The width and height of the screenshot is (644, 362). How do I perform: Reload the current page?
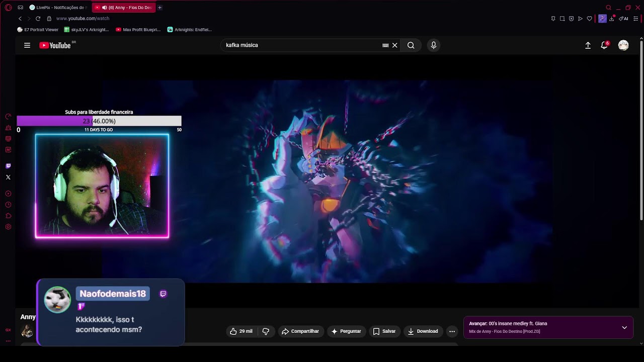[x=38, y=19]
